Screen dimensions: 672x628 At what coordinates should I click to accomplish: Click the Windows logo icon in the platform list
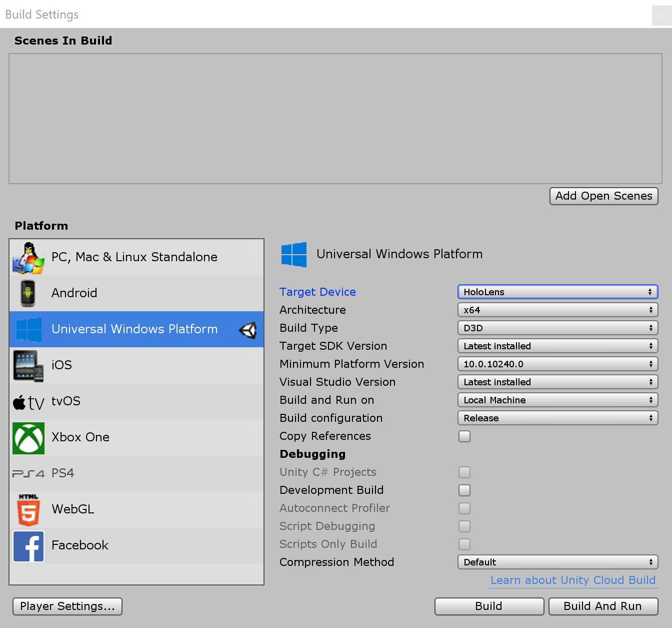[29, 329]
